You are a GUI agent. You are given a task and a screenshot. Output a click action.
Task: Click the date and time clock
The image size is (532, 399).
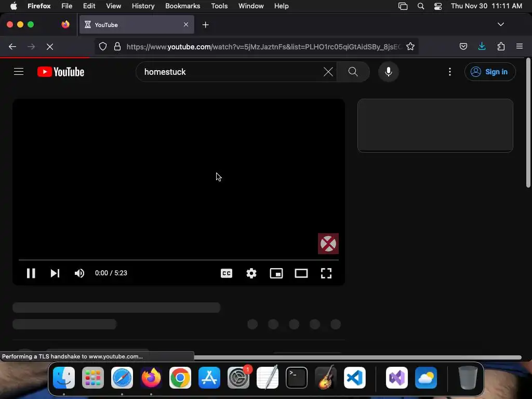486,6
